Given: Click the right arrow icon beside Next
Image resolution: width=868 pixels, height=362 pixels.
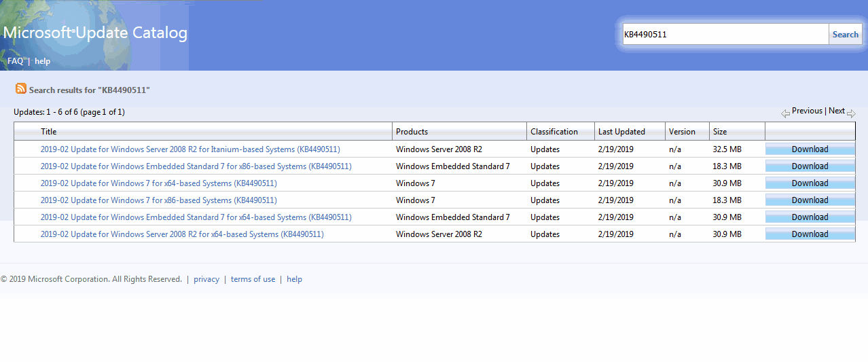Looking at the screenshot, I should coord(851,113).
